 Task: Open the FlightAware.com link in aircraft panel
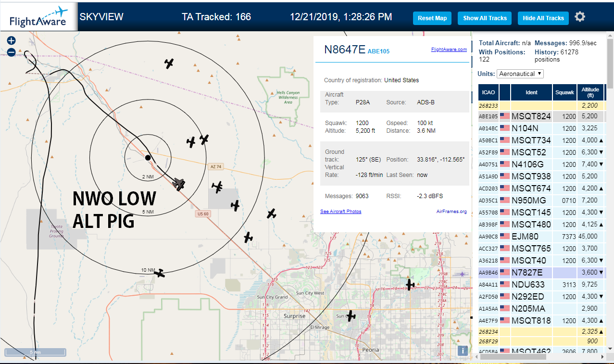tap(449, 49)
